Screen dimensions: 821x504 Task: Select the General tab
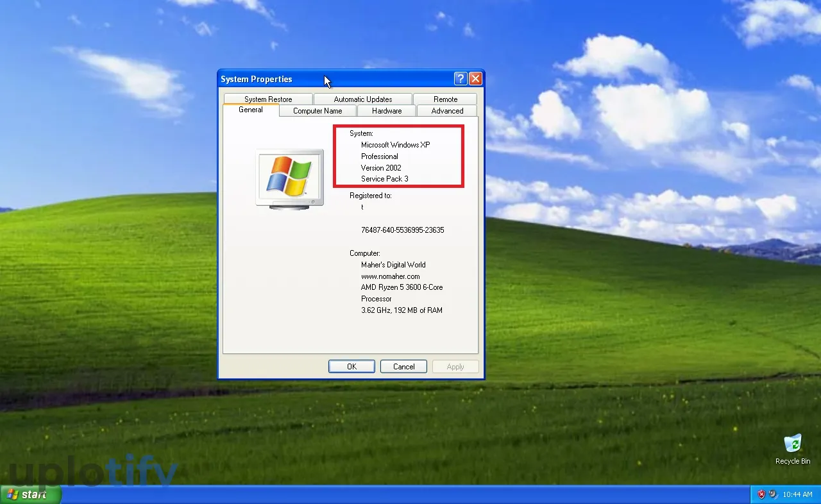pyautogui.click(x=251, y=110)
